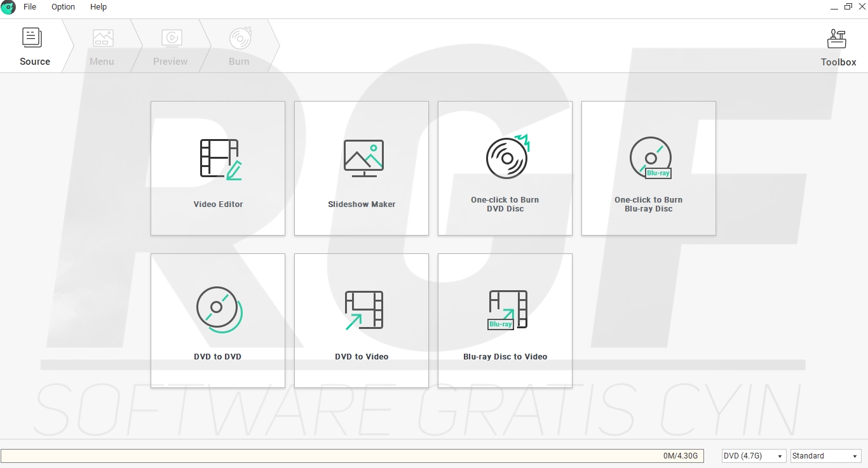
Task: Close the application window
Action: click(x=862, y=7)
